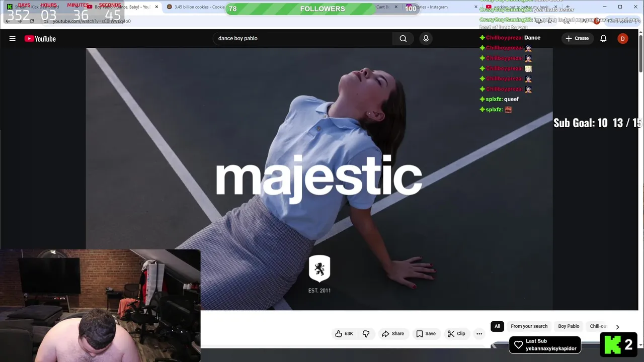This screenshot has height=362, width=644.
Task: Open YouTube notifications bell
Action: pyautogui.click(x=603, y=39)
